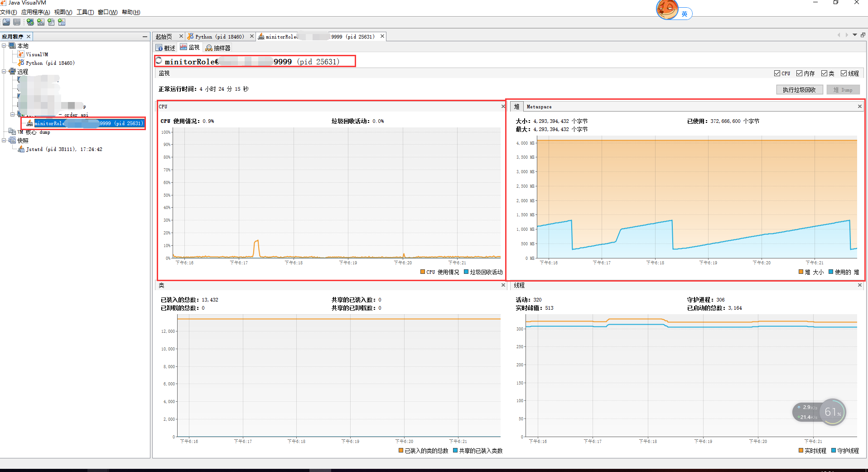Image resolution: width=868 pixels, height=472 pixels.
Task: Collapse the order api remote host node
Action: pyautogui.click(x=13, y=114)
